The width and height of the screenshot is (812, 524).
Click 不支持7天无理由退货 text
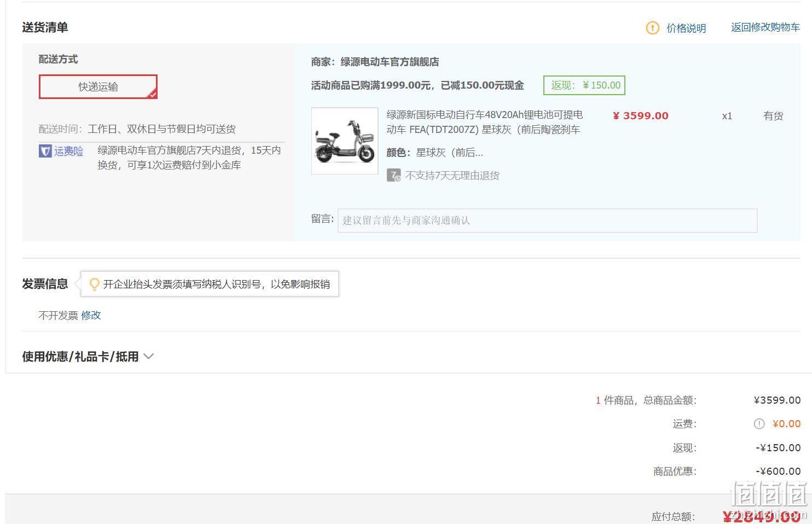tap(452, 176)
